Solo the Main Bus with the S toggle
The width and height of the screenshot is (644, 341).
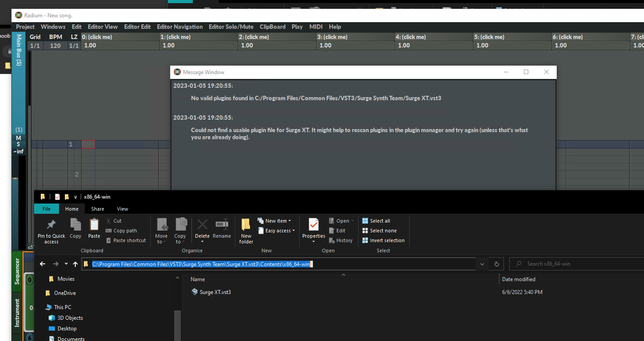pyautogui.click(x=19, y=144)
